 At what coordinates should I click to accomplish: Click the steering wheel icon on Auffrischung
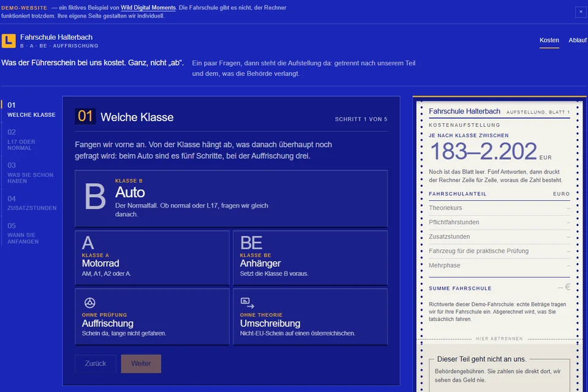89,303
